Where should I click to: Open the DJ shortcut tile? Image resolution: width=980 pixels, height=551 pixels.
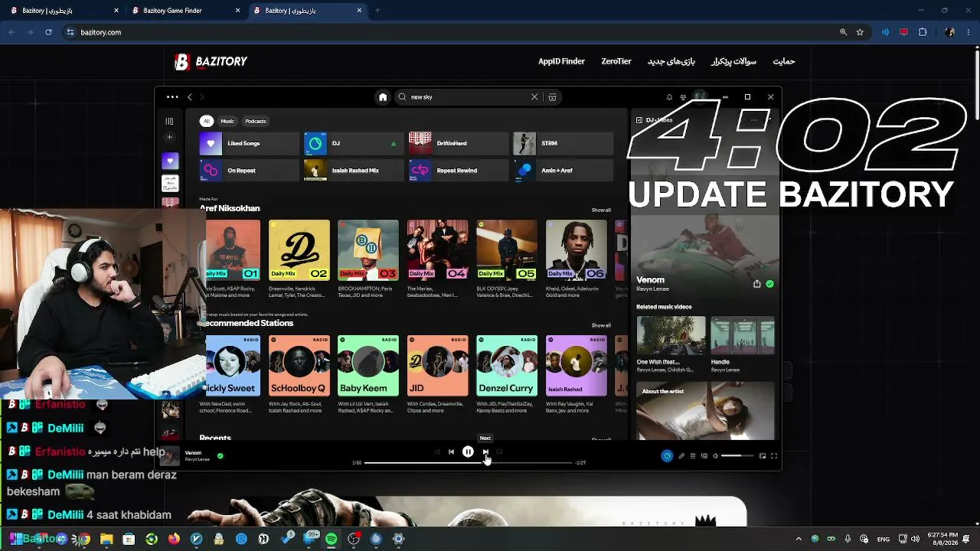click(354, 143)
